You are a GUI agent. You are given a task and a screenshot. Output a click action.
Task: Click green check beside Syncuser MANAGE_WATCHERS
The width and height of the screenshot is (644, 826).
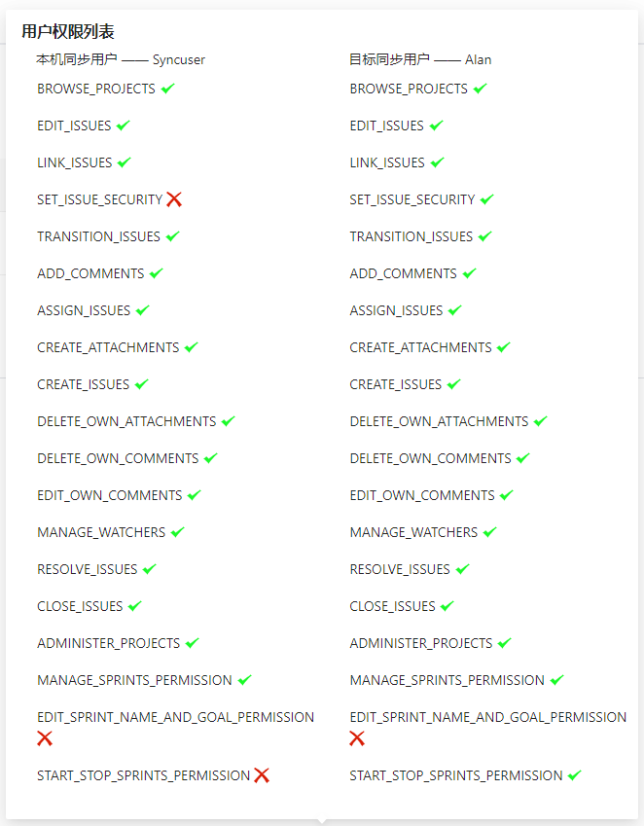tap(177, 532)
